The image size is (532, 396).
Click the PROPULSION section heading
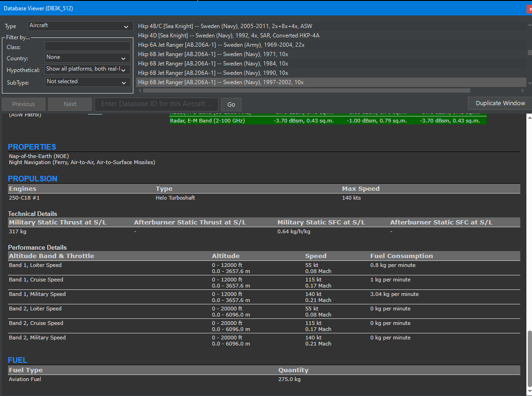[33, 179]
